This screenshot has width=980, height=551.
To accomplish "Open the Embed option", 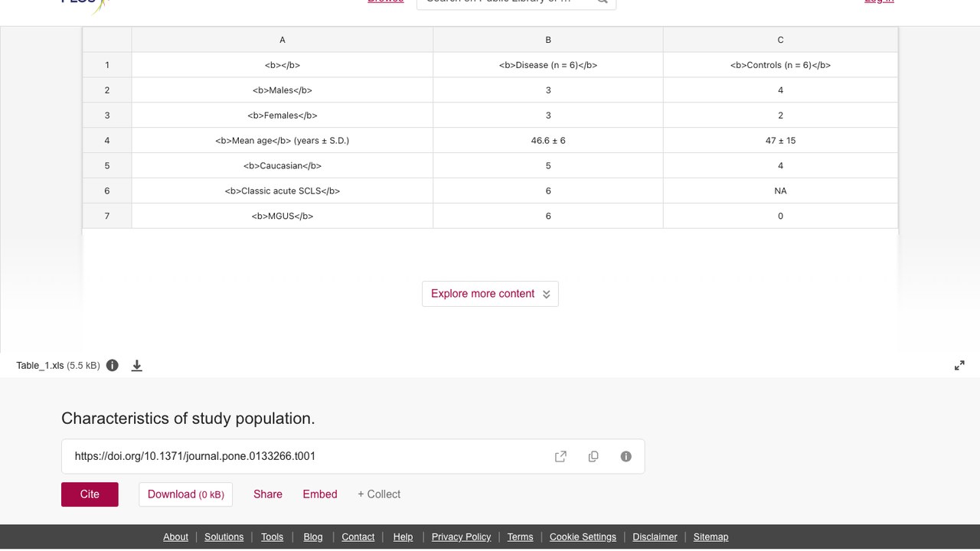I will tap(320, 494).
